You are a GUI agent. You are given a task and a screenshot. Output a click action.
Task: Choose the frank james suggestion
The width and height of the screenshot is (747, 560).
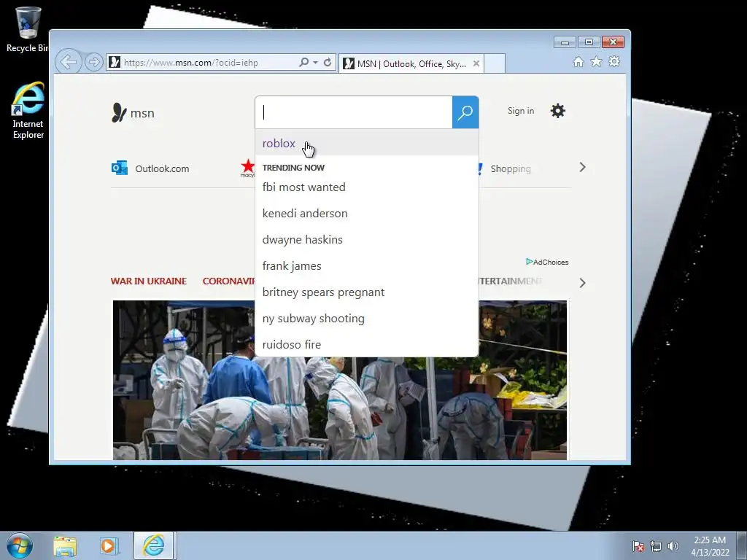(x=367, y=265)
